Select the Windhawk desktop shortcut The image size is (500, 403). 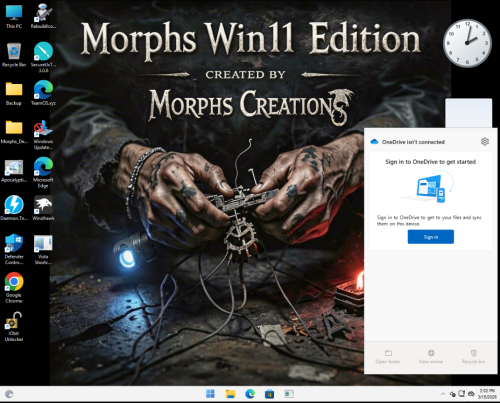43,208
